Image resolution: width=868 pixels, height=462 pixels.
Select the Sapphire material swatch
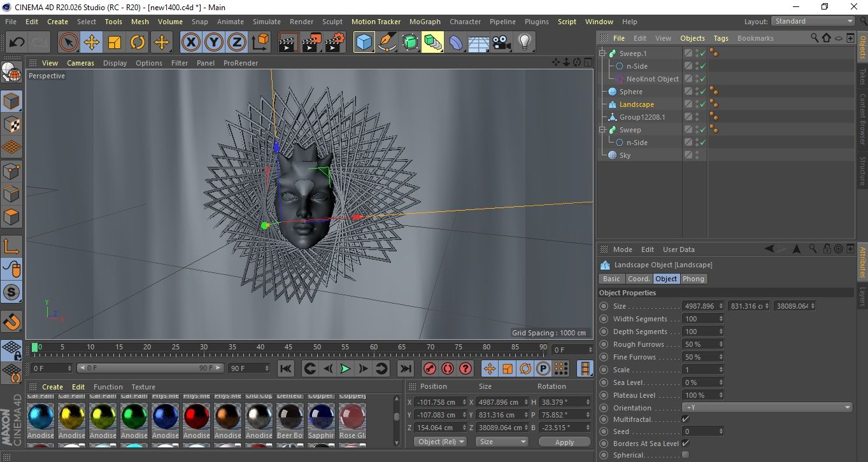(321, 416)
